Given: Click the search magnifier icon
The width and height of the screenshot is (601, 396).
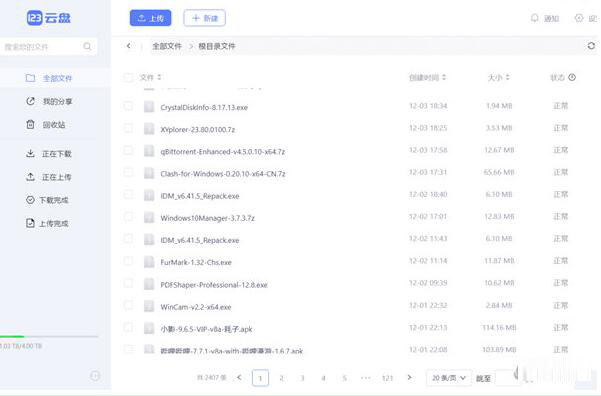Looking at the screenshot, I should 87,46.
